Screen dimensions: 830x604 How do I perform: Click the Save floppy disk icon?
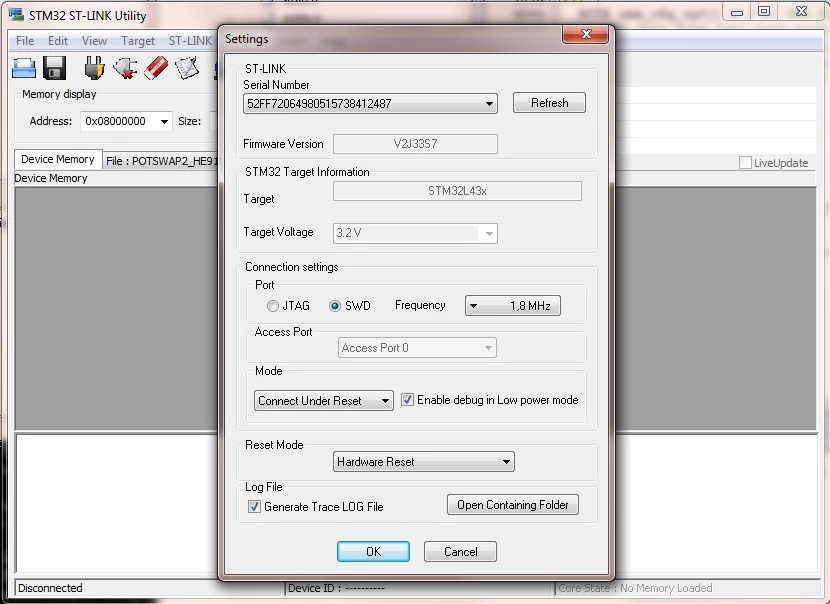54,68
